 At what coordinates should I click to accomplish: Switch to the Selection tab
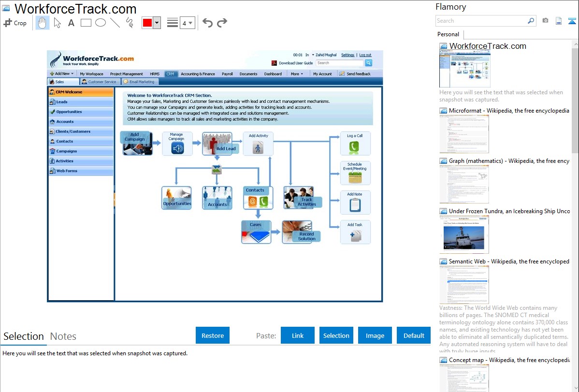(x=24, y=336)
